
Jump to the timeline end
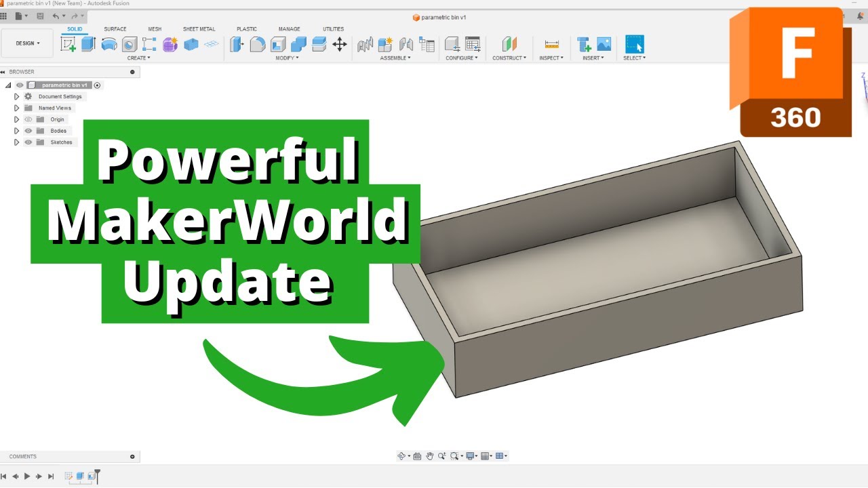tap(51, 476)
